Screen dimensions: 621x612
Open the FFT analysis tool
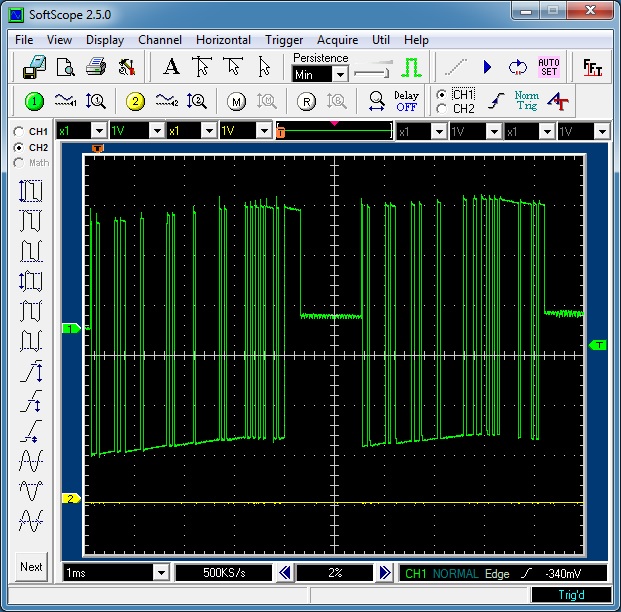click(x=593, y=67)
